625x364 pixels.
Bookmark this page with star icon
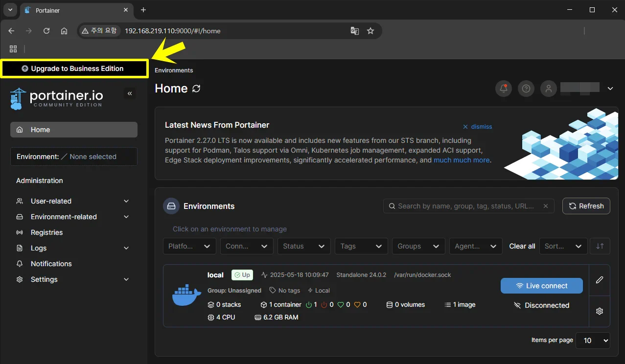[370, 31]
